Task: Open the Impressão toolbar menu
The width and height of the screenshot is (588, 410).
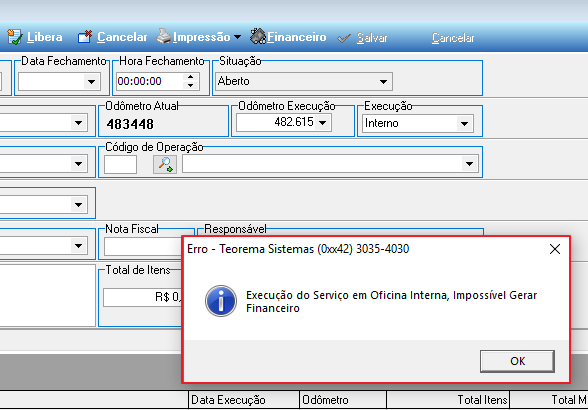Action: click(x=201, y=37)
